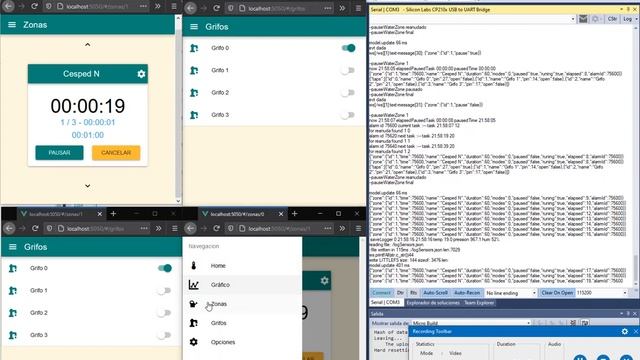This screenshot has height=360, width=640.
Task: Open baud rate 115200 dropdown
Action: tap(601, 293)
